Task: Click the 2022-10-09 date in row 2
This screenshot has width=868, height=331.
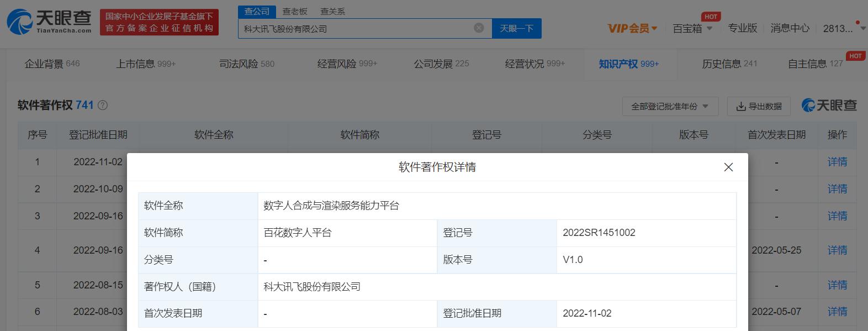Action: click(x=98, y=189)
